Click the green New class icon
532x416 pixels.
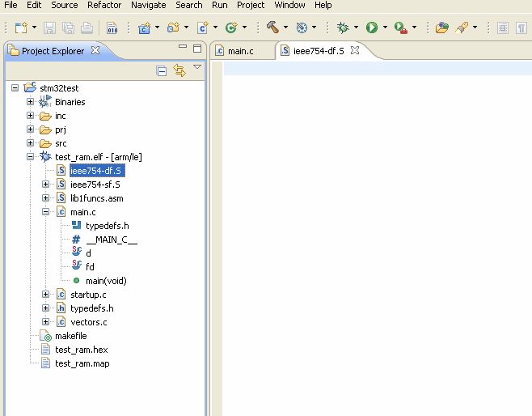(231, 28)
